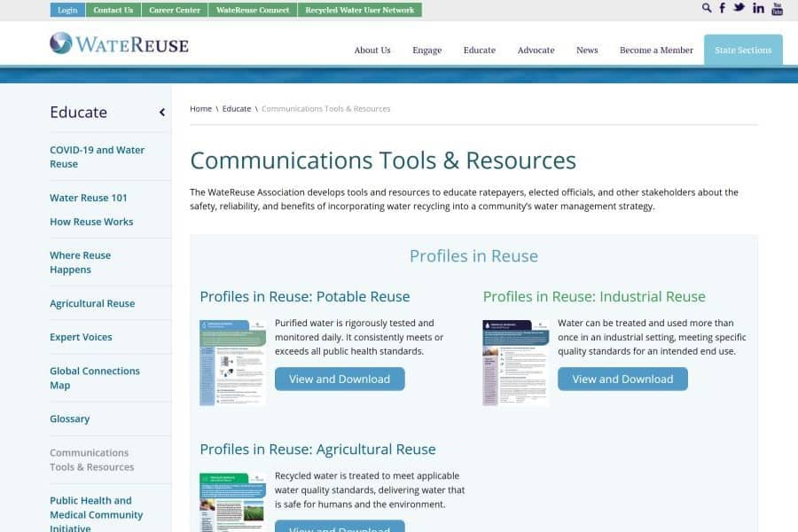This screenshot has height=532, width=798.
Task: Click the Home breadcrumb link
Action: 200,109
